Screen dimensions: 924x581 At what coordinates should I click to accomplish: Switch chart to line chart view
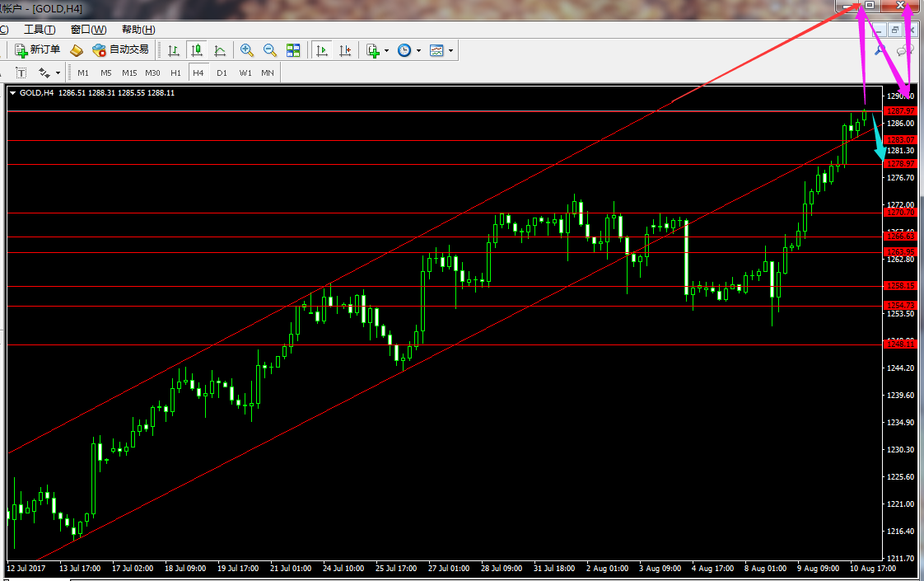(220, 51)
